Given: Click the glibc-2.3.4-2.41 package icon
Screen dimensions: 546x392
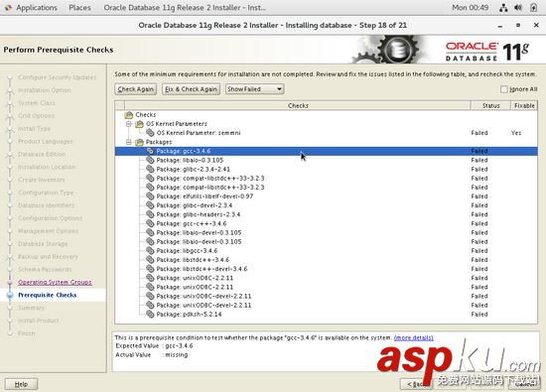Looking at the screenshot, I should pos(150,169).
